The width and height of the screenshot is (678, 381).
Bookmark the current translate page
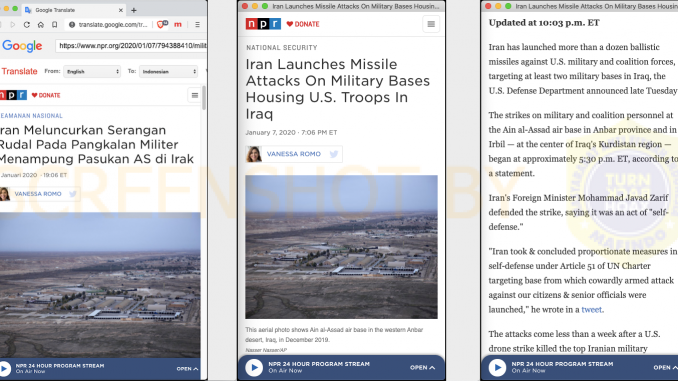(54, 25)
